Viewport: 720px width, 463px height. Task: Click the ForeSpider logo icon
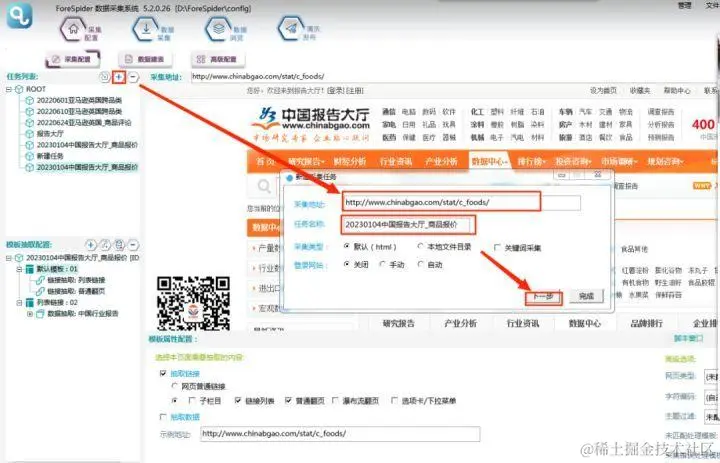(x=19, y=15)
